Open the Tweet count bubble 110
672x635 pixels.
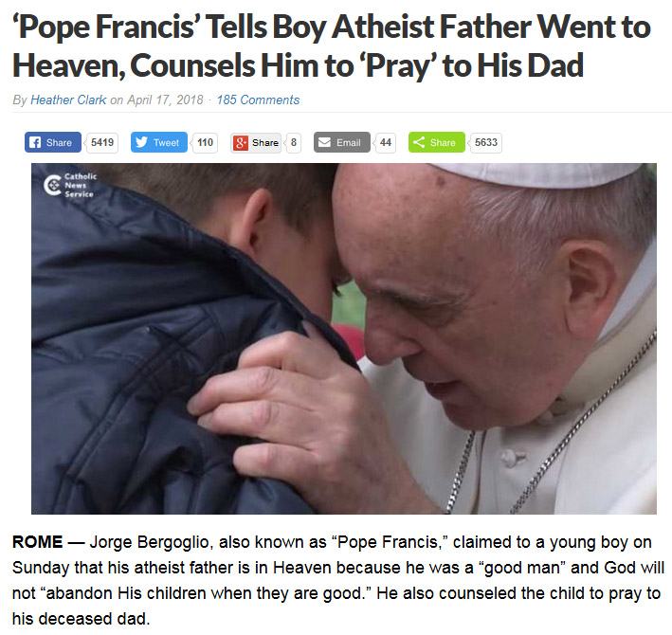tap(205, 142)
